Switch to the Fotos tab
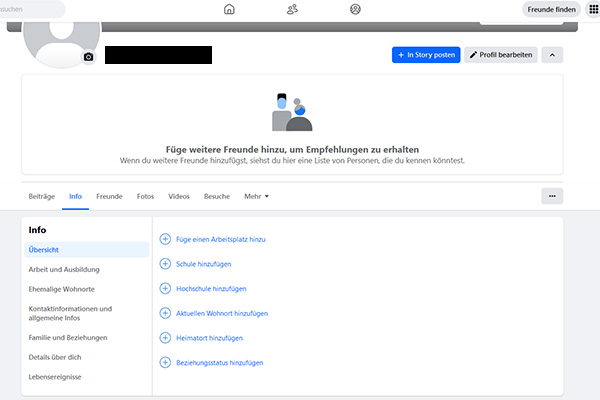 click(x=145, y=196)
